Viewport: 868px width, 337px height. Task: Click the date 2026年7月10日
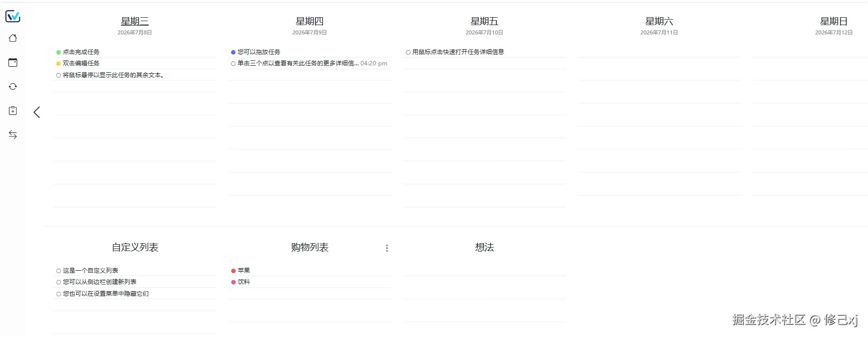[484, 32]
